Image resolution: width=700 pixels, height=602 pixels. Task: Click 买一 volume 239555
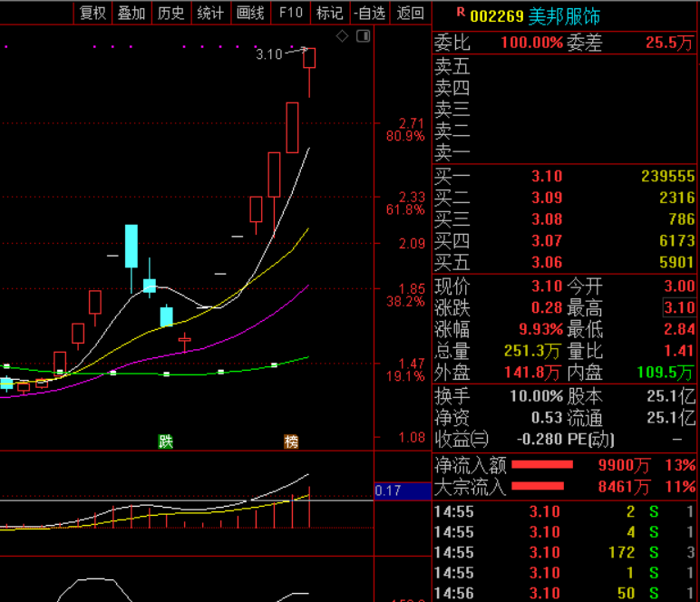pyautogui.click(x=668, y=176)
